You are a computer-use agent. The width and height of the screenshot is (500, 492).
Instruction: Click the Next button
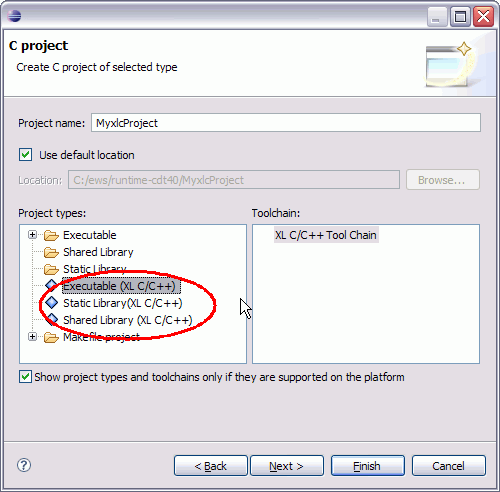287,466
